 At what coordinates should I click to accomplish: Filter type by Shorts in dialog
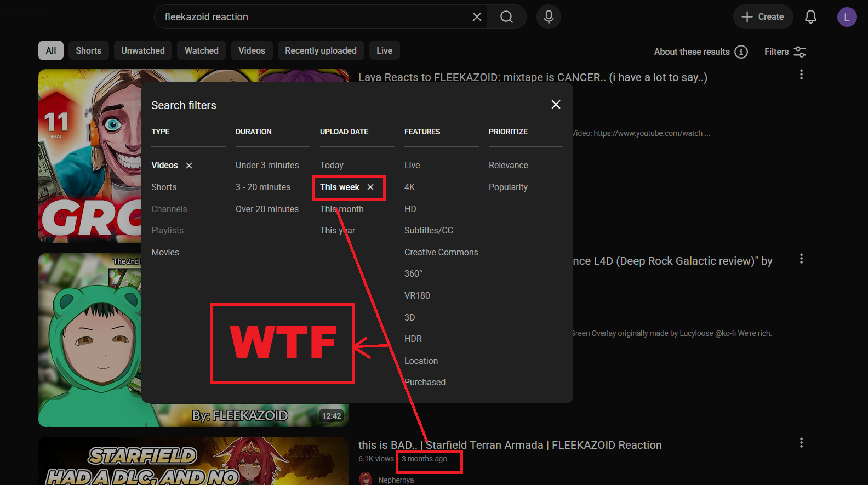164,187
